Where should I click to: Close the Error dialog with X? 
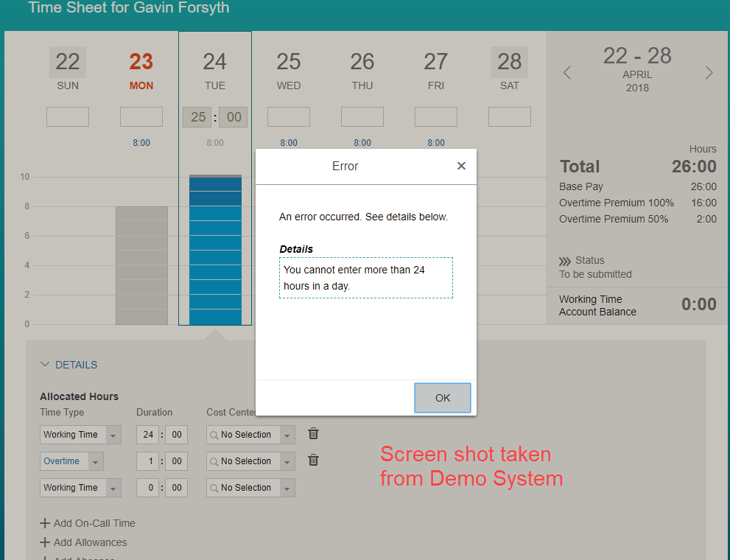461,166
